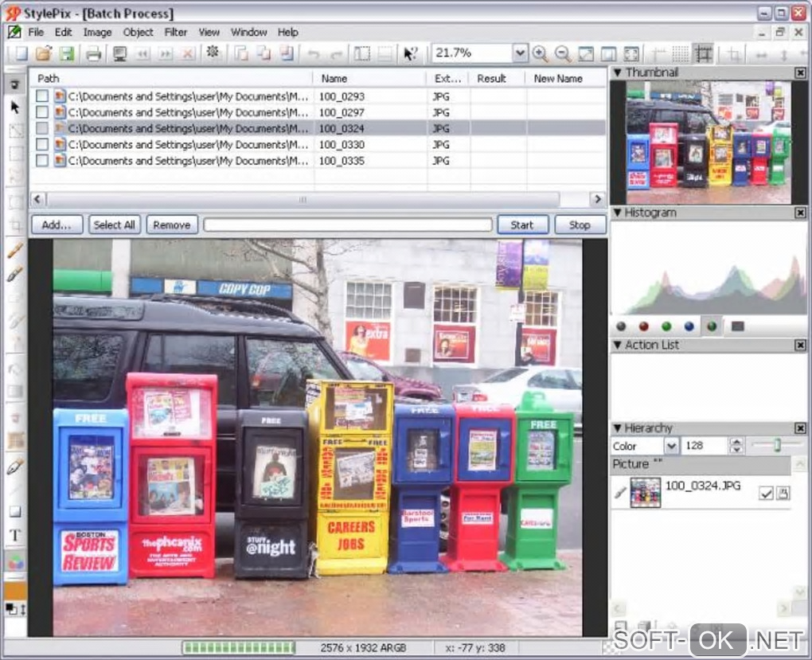This screenshot has height=660, width=812.
Task: Select the orange pencil tool
Action: click(x=15, y=251)
